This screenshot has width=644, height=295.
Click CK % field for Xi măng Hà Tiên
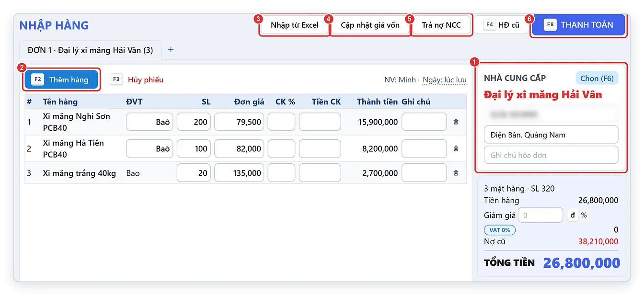[x=281, y=149]
